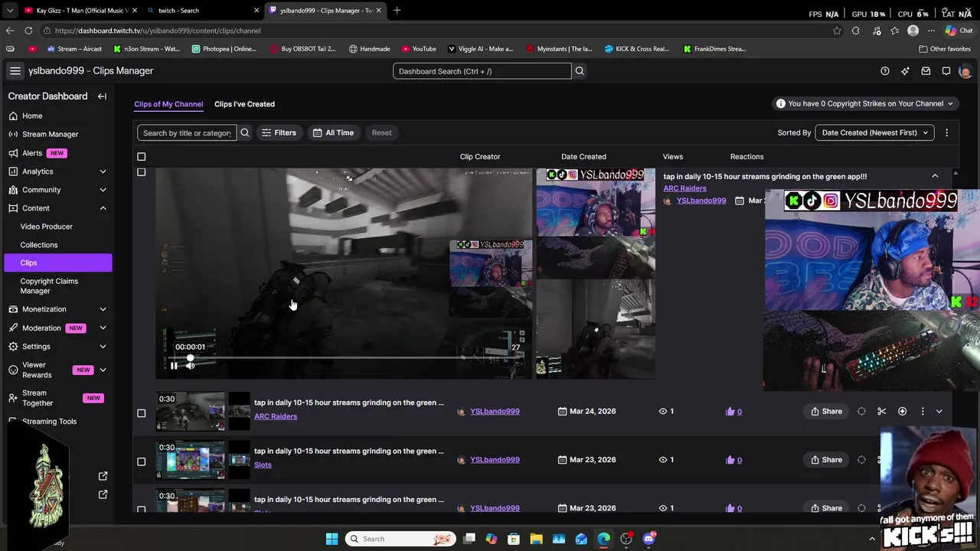Open three-dot options on Mar 24 clip
980x551 pixels.
click(923, 412)
